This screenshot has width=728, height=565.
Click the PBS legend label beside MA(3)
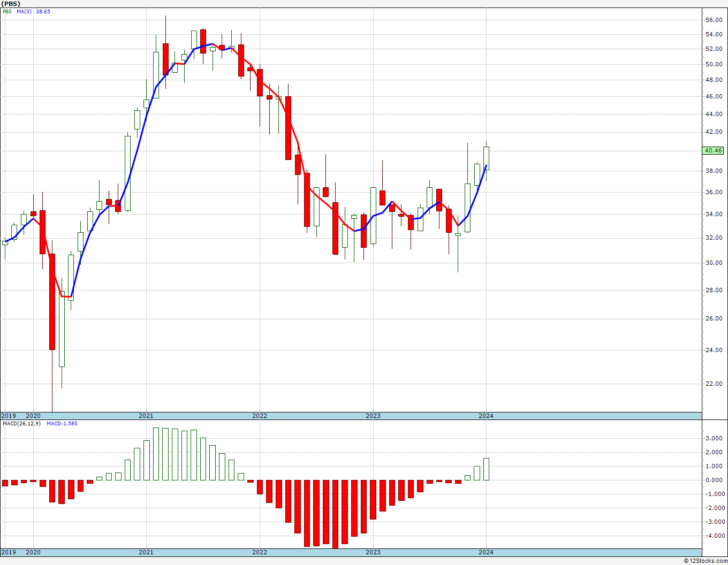coord(7,11)
